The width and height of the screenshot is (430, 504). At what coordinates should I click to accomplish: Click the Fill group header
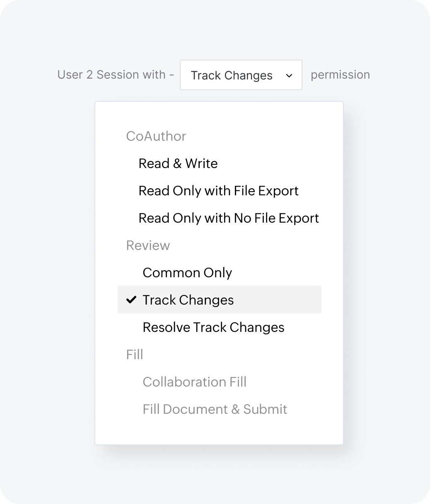point(135,355)
